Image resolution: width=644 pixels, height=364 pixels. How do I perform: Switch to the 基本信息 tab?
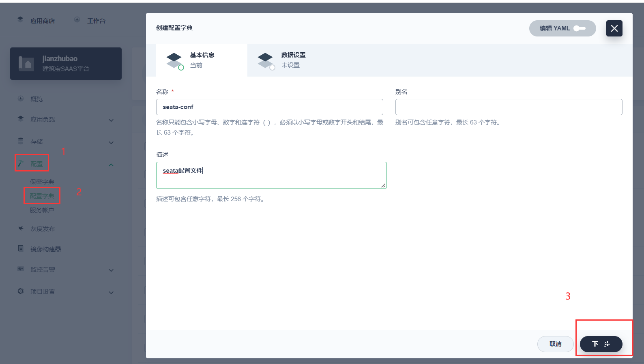click(202, 60)
